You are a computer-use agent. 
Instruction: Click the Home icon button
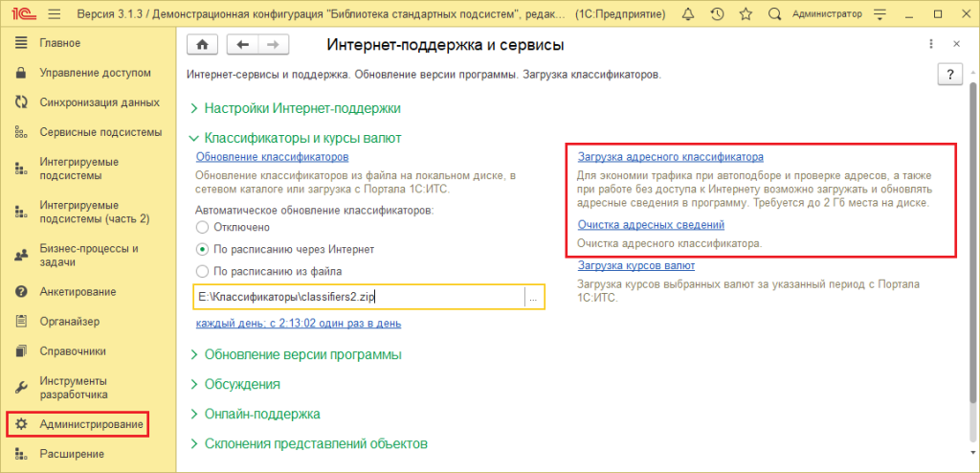tap(201, 45)
